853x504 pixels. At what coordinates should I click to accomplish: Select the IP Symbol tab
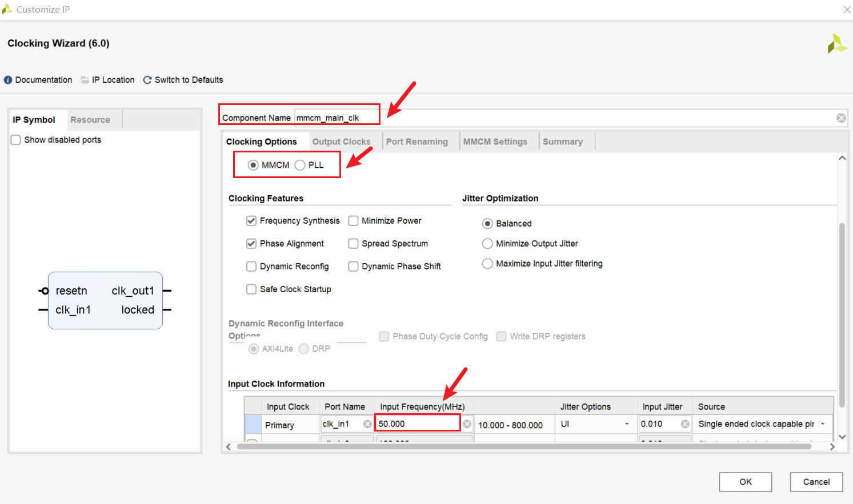pos(34,120)
